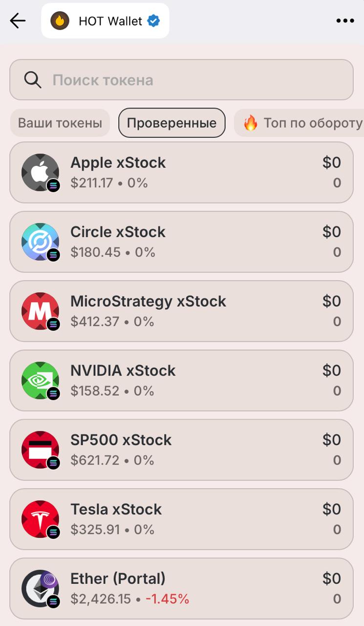Screen dimensions: 364x626
Task: Open the HOT Wallet title chip
Action: click(x=105, y=21)
